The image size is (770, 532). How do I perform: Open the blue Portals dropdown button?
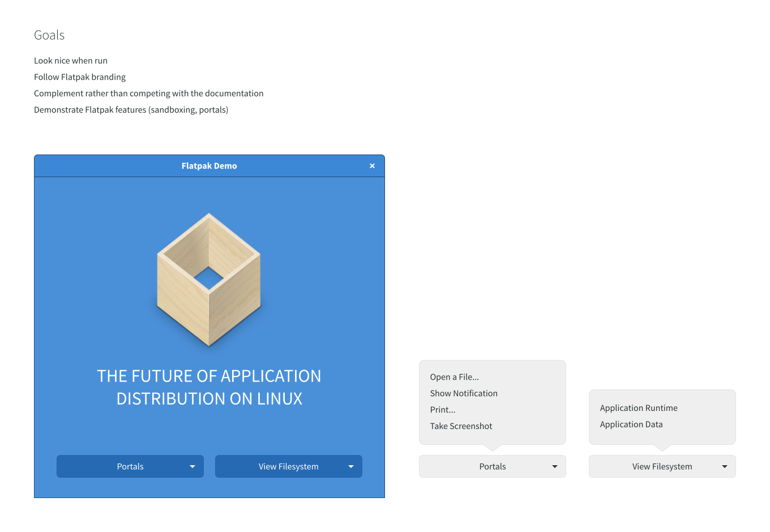(x=130, y=466)
